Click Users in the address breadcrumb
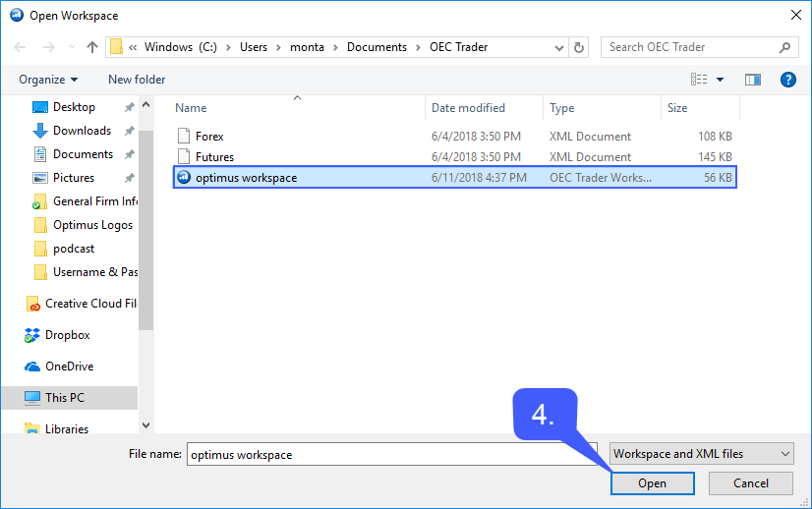This screenshot has width=812, height=509. point(254,47)
